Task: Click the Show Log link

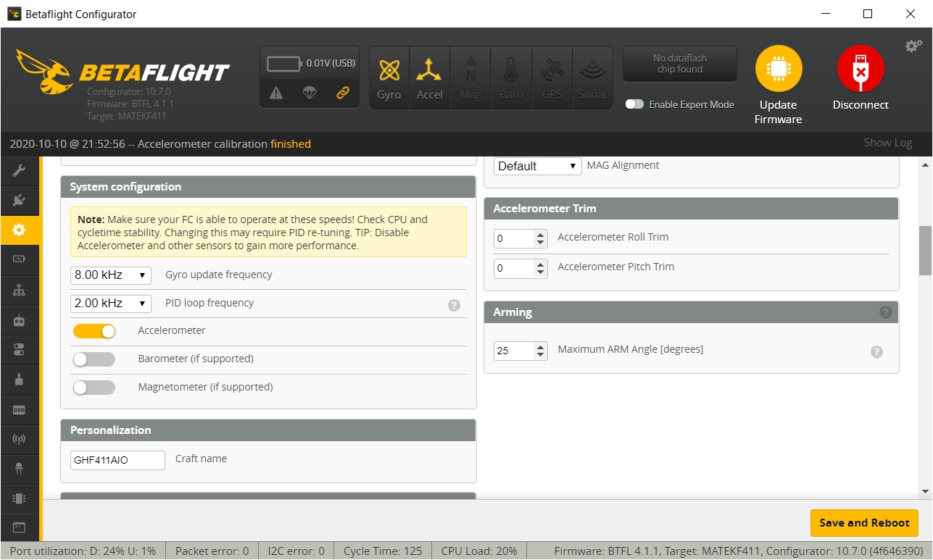Action: tap(888, 143)
